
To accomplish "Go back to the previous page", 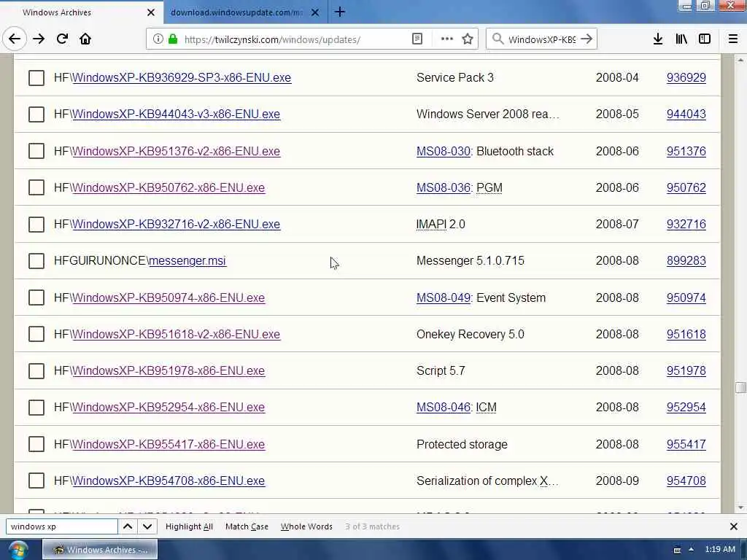I will tap(15, 39).
